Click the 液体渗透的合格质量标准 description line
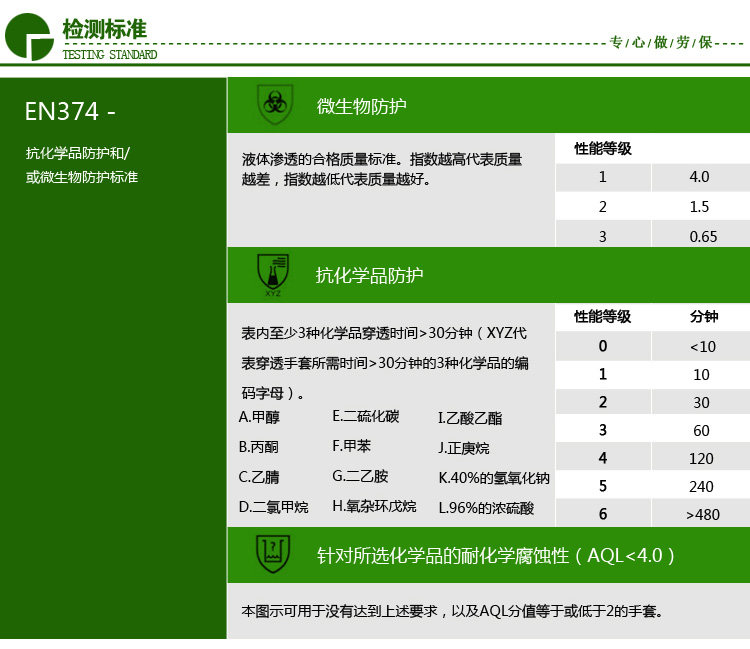The height and width of the screenshot is (649, 750). (381, 159)
